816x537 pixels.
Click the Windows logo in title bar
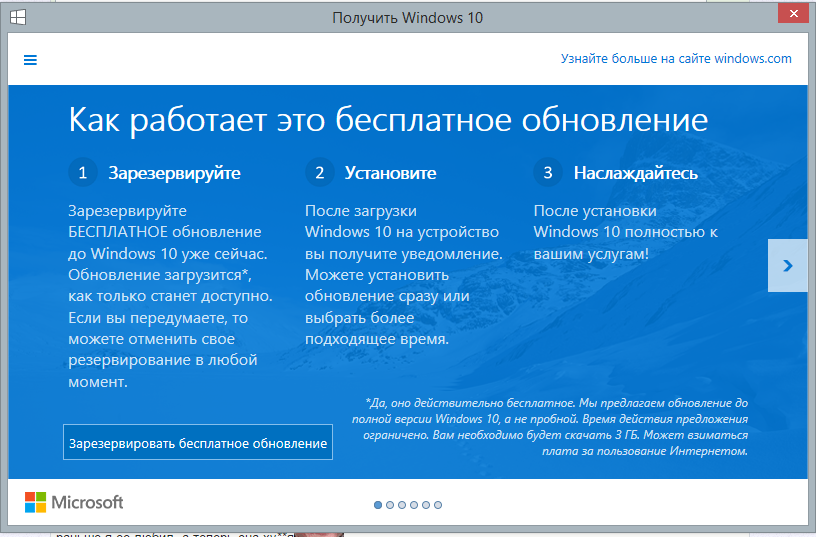pos(19,17)
